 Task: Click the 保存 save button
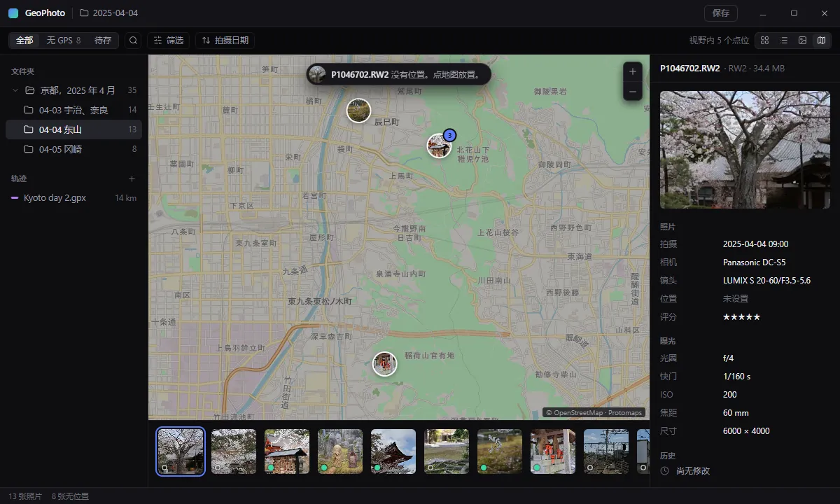tap(721, 13)
